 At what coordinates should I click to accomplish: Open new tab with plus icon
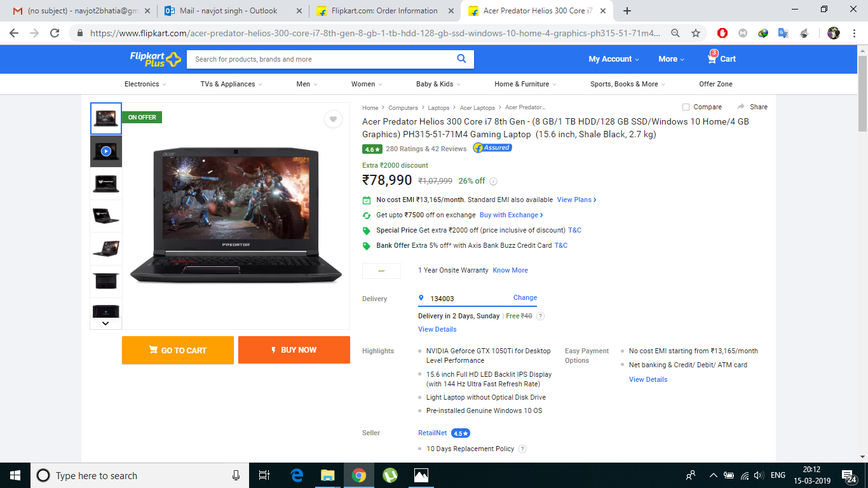627,11
